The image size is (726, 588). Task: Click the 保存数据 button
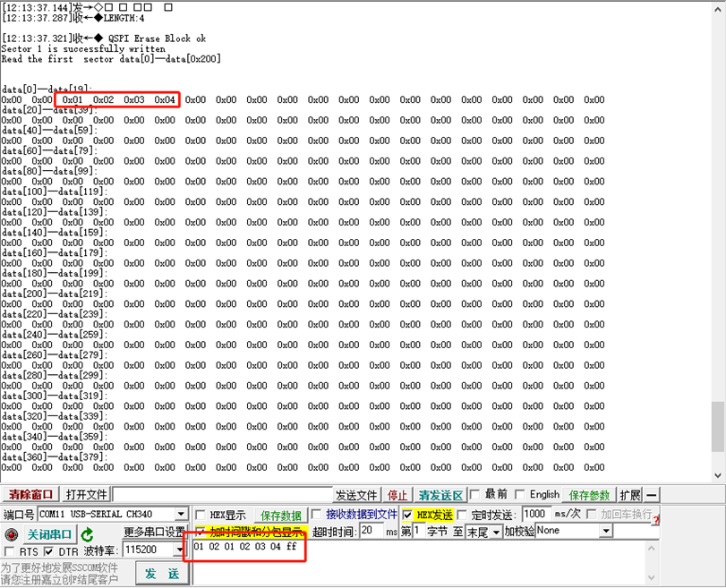tap(280, 516)
